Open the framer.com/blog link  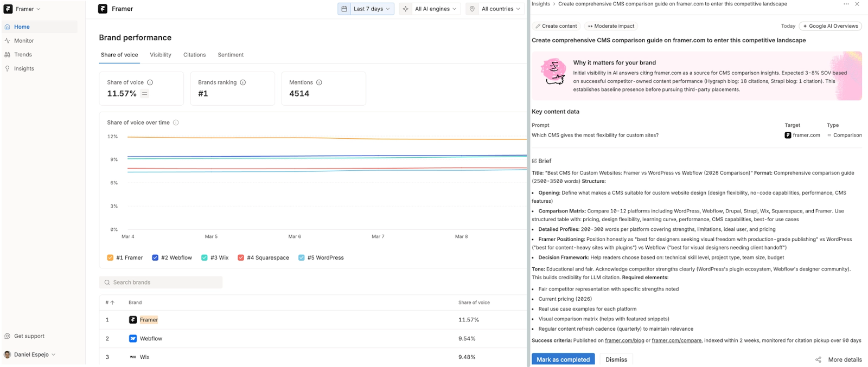coord(624,340)
